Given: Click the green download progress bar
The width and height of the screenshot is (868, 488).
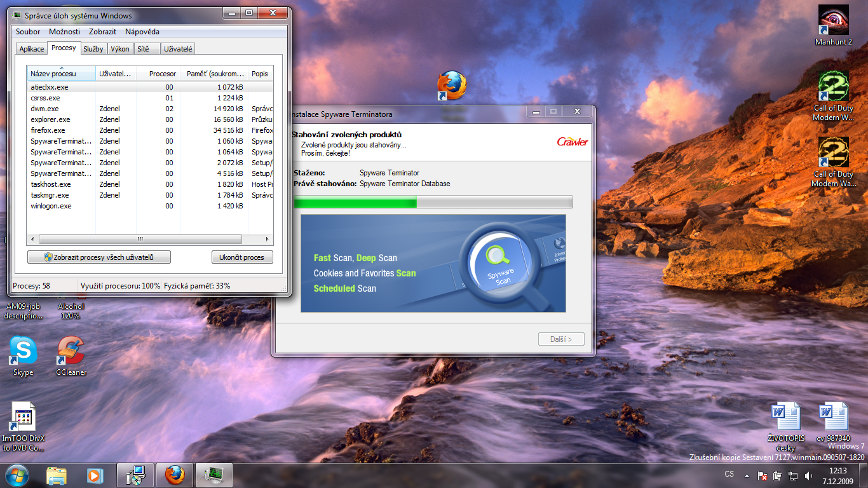Looking at the screenshot, I should 433,202.
